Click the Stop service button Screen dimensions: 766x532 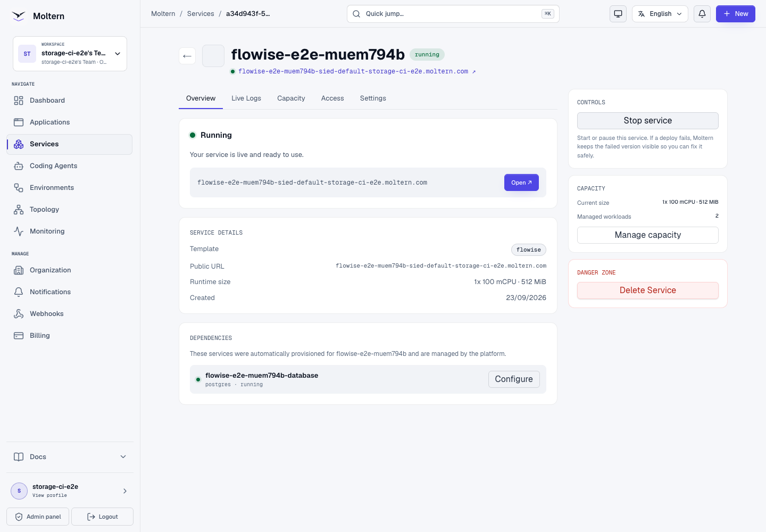648,121
